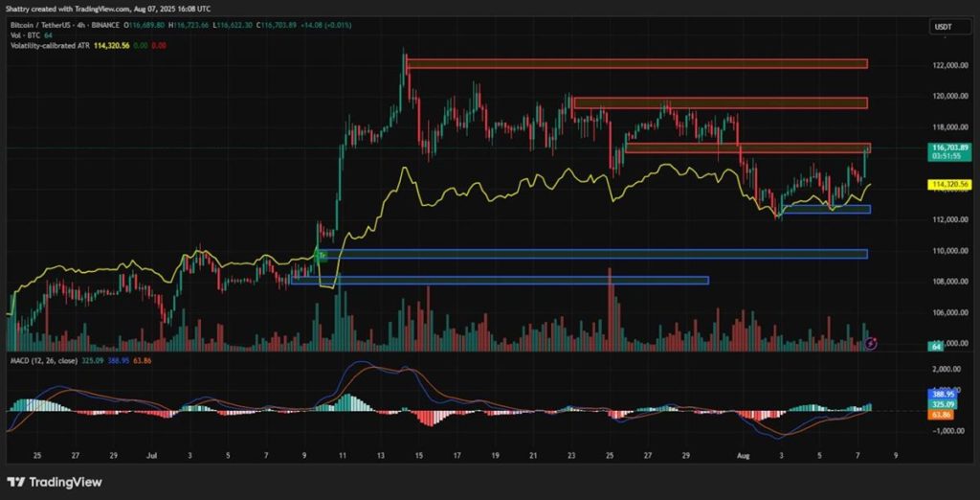Click the C116,703.89 close value
The width and height of the screenshot is (980, 500).
point(278,25)
